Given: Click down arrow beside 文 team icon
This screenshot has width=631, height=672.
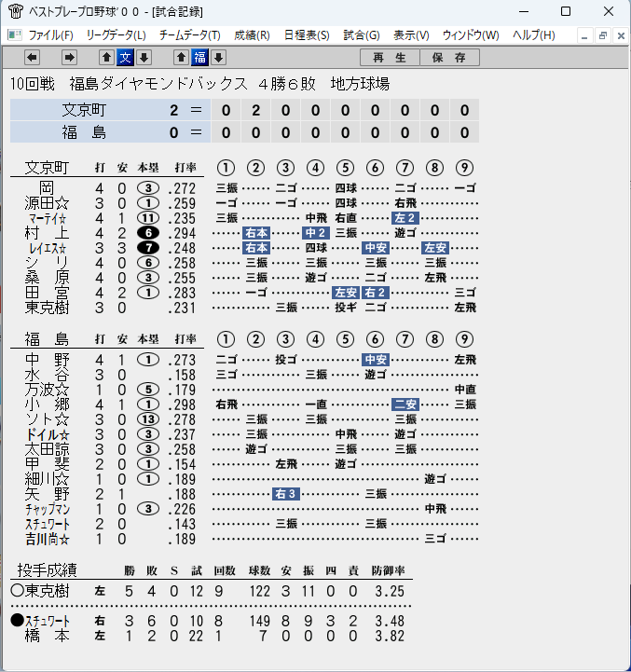Looking at the screenshot, I should 144,58.
